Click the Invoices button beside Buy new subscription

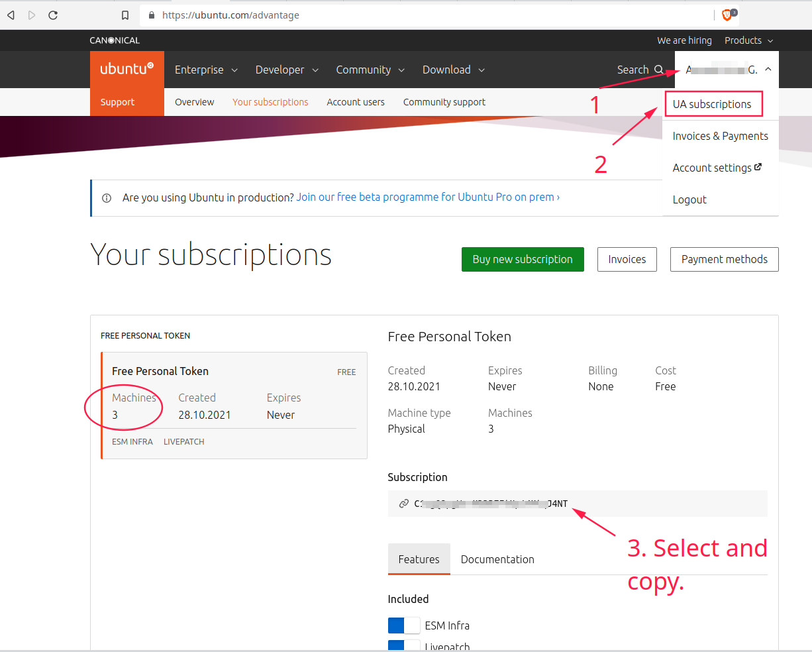[627, 259]
